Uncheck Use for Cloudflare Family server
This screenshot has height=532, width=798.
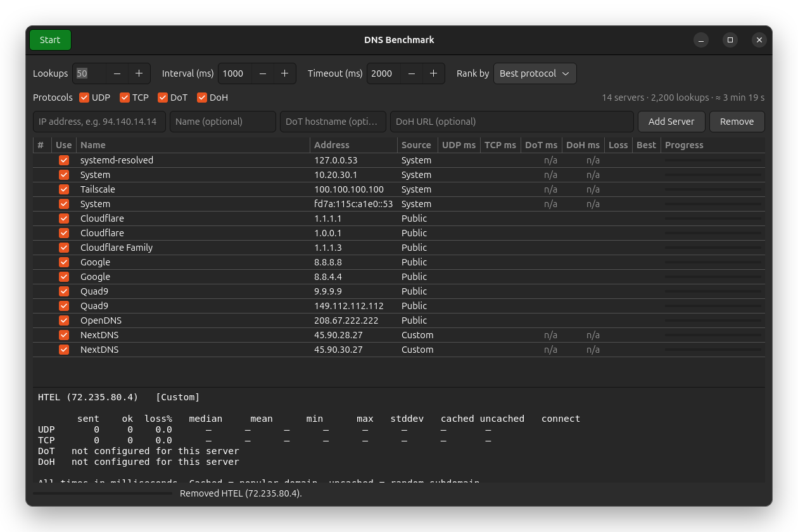pos(64,248)
